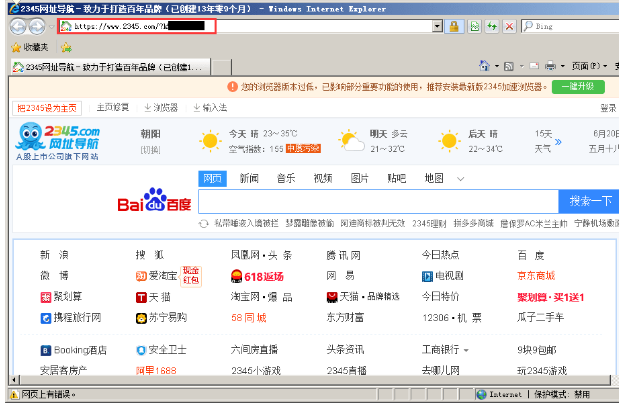Click the Bing search magnifier icon
This screenshot has height=406, width=619.
tap(527, 26)
